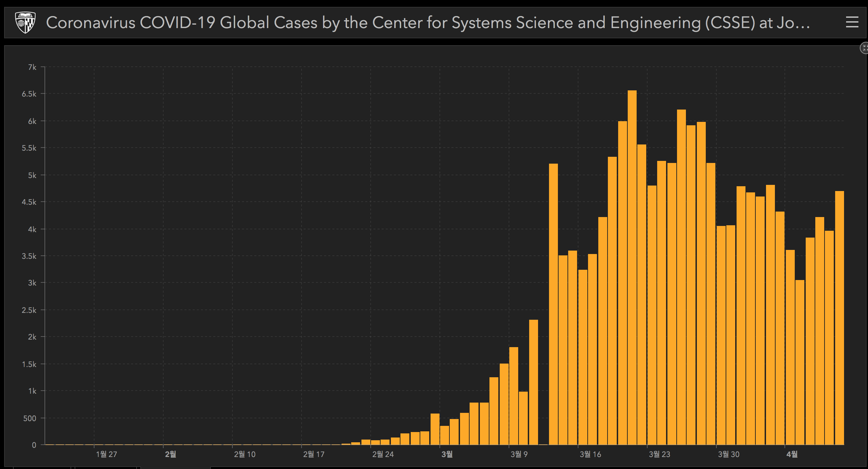
Task: Click the bold 2월 axis label
Action: 170,454
